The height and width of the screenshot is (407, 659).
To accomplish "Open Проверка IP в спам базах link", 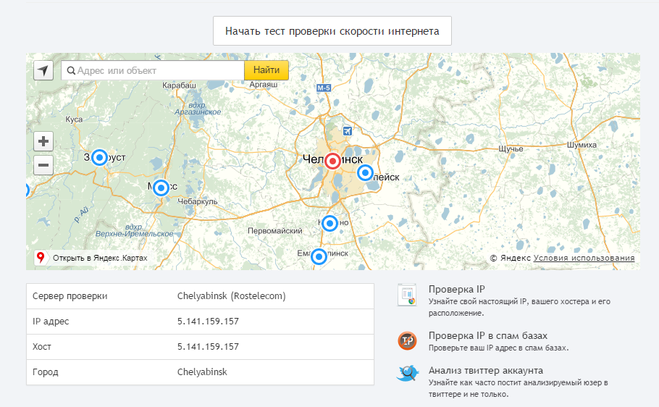I will pyautogui.click(x=488, y=336).
